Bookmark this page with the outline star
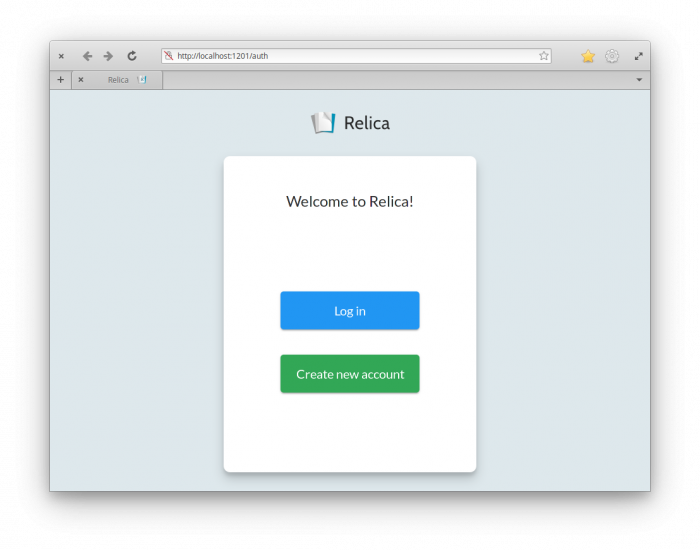The image size is (700, 550). pyautogui.click(x=544, y=56)
